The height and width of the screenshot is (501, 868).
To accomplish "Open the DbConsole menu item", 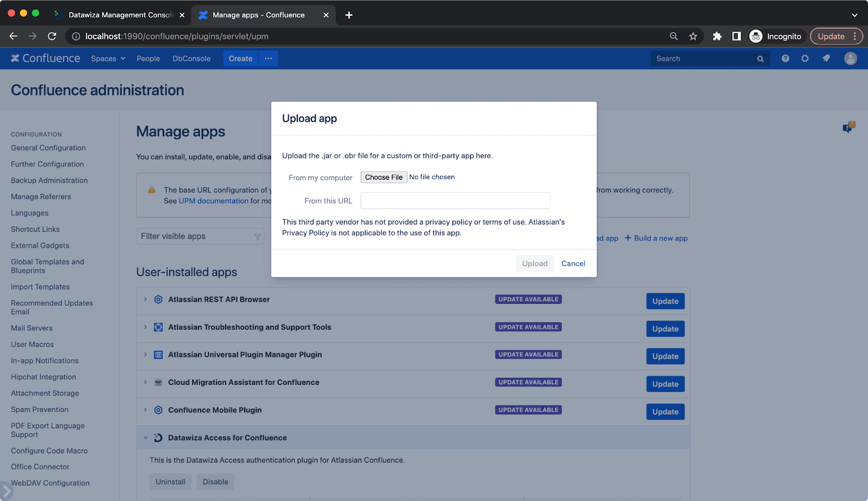I will tap(192, 59).
